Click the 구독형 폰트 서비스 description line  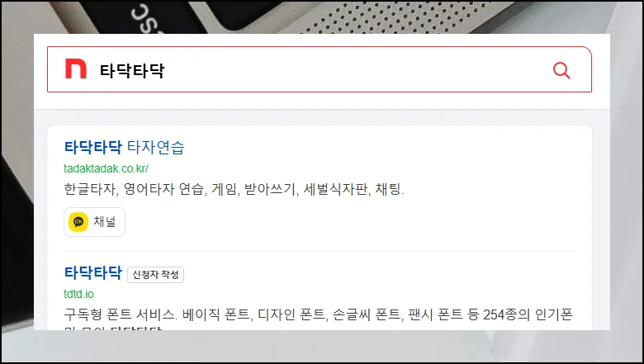[x=319, y=314]
